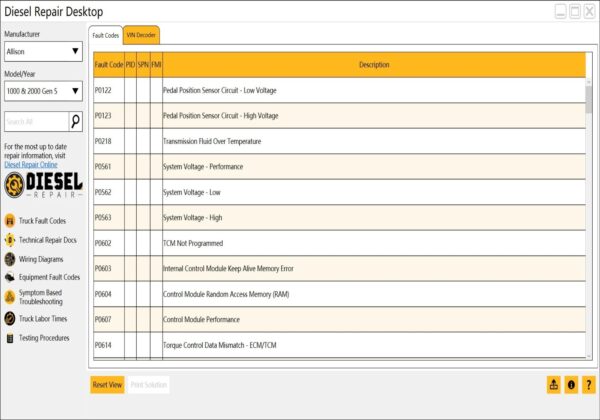Click the export/share icon button

(554, 384)
